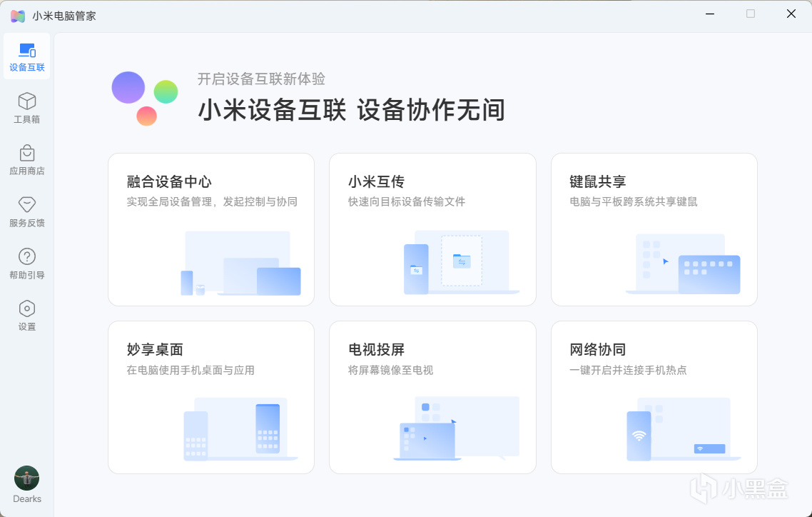Open the 电视投屏 card
Image resolution: width=812 pixels, height=517 pixels.
pos(432,397)
